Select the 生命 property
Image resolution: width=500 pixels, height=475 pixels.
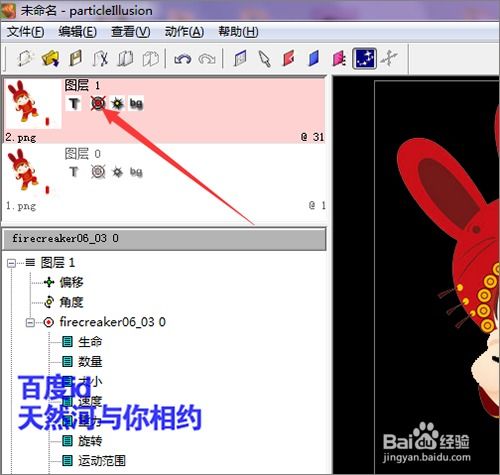tap(90, 342)
